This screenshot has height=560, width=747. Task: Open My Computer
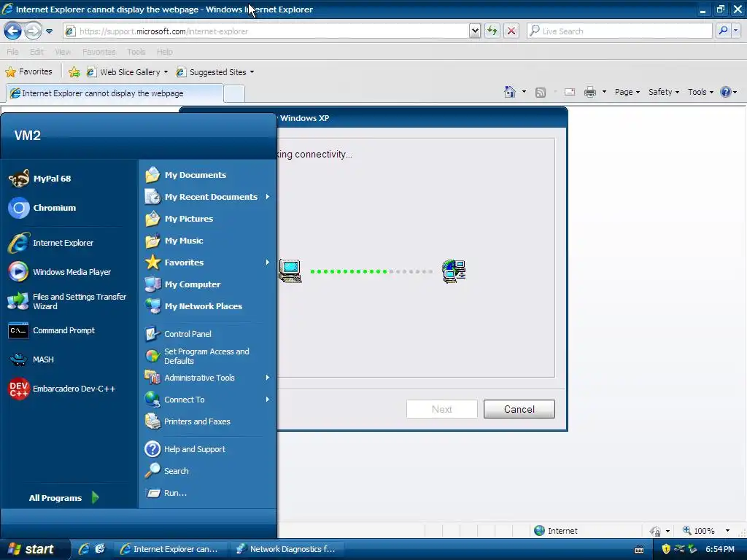[183, 284]
